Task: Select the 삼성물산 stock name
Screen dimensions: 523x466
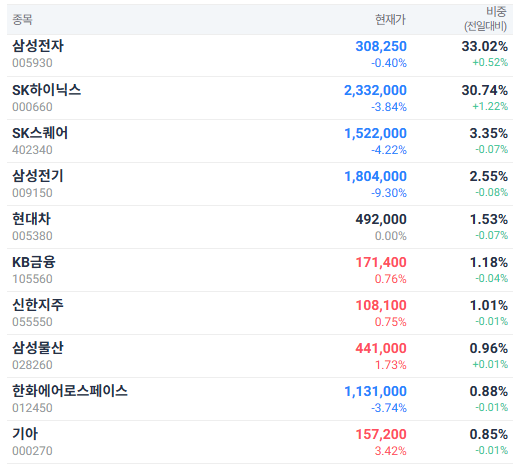Action: tap(38, 348)
